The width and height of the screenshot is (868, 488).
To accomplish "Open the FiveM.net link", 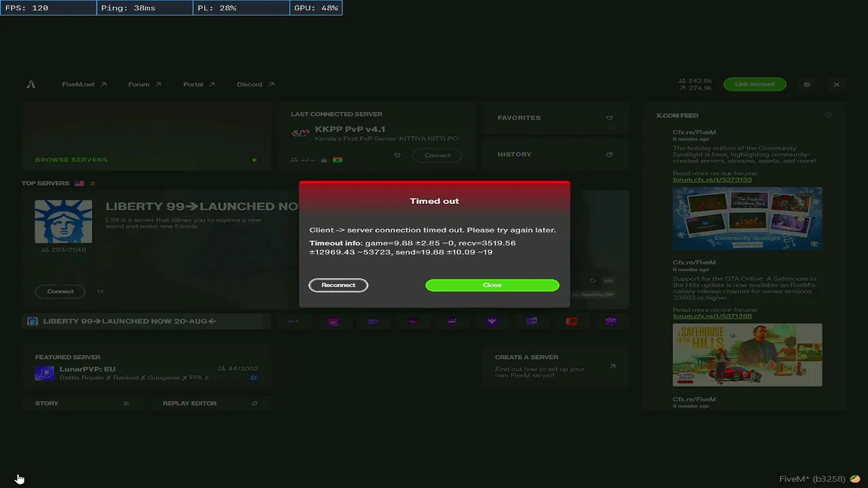I will [x=84, y=85].
